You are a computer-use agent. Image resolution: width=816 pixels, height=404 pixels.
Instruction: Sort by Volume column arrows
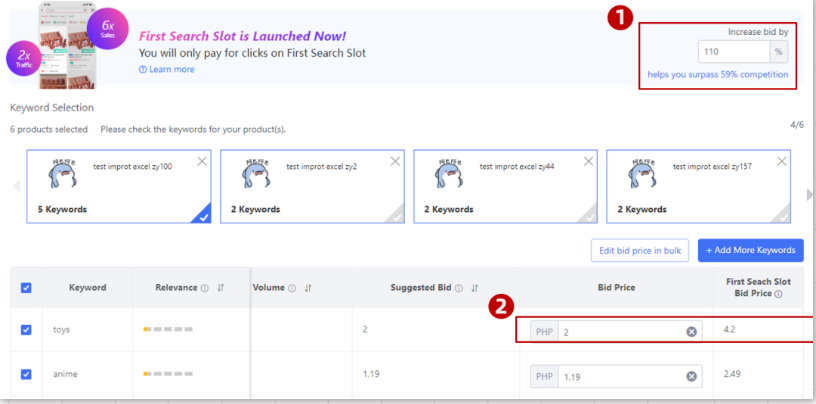tap(308, 288)
